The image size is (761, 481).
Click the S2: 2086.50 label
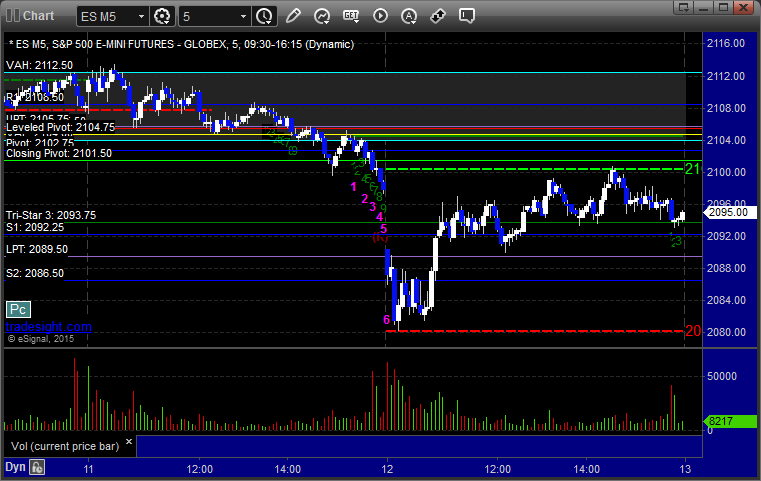[x=35, y=273]
